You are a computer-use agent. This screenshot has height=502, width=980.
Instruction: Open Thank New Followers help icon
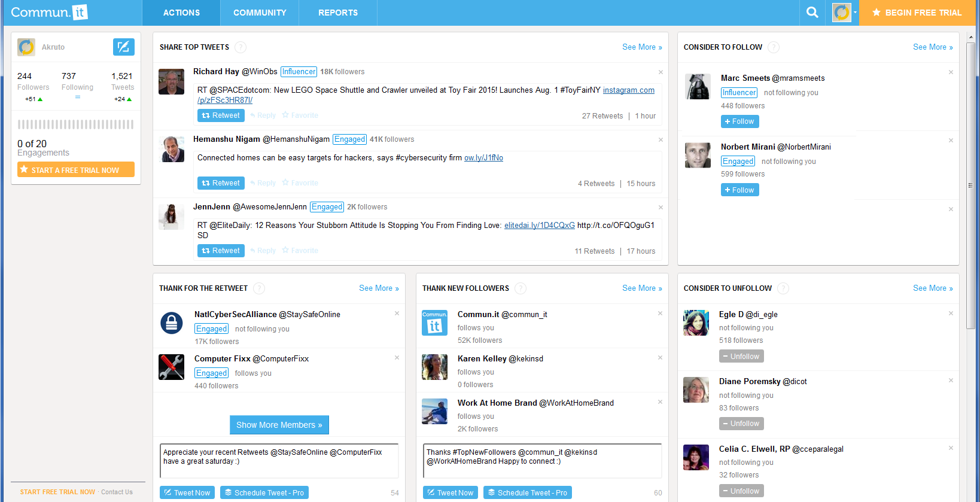tap(521, 288)
